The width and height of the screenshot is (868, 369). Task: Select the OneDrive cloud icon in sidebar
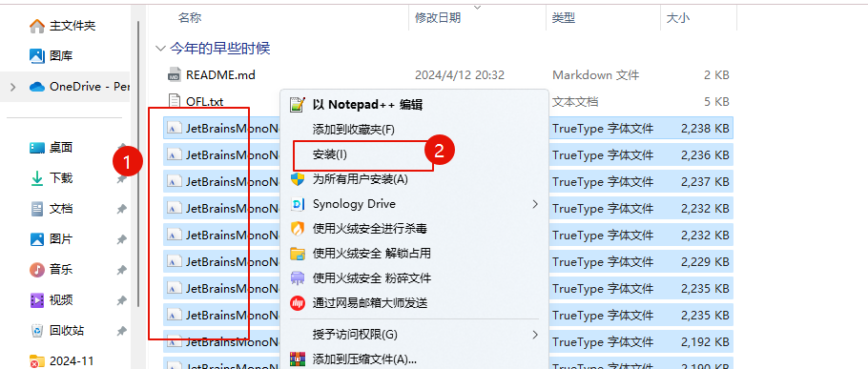[37, 87]
